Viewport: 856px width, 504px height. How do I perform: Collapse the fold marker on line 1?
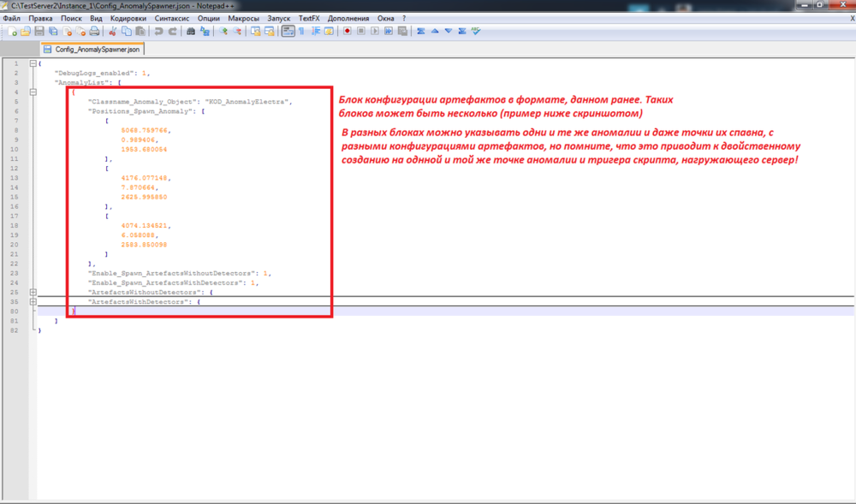33,63
